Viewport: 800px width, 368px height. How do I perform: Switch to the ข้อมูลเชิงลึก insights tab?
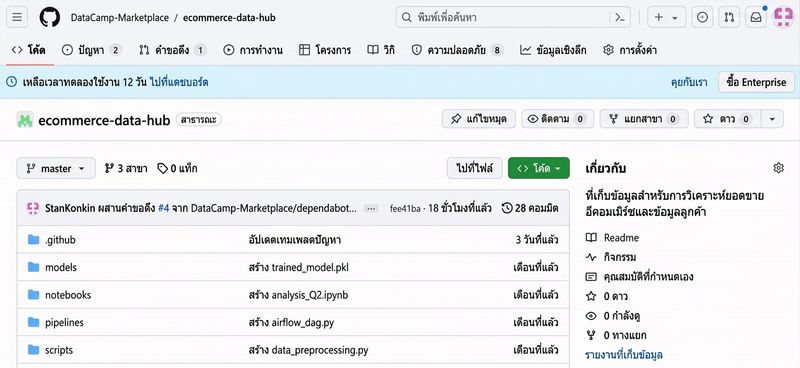coord(553,50)
